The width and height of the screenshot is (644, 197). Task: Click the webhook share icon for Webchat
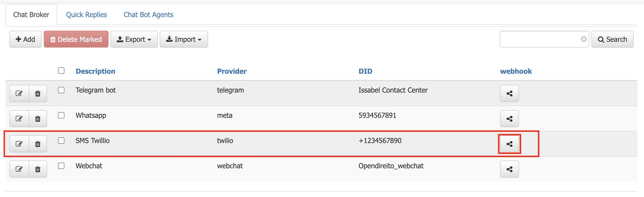click(509, 169)
